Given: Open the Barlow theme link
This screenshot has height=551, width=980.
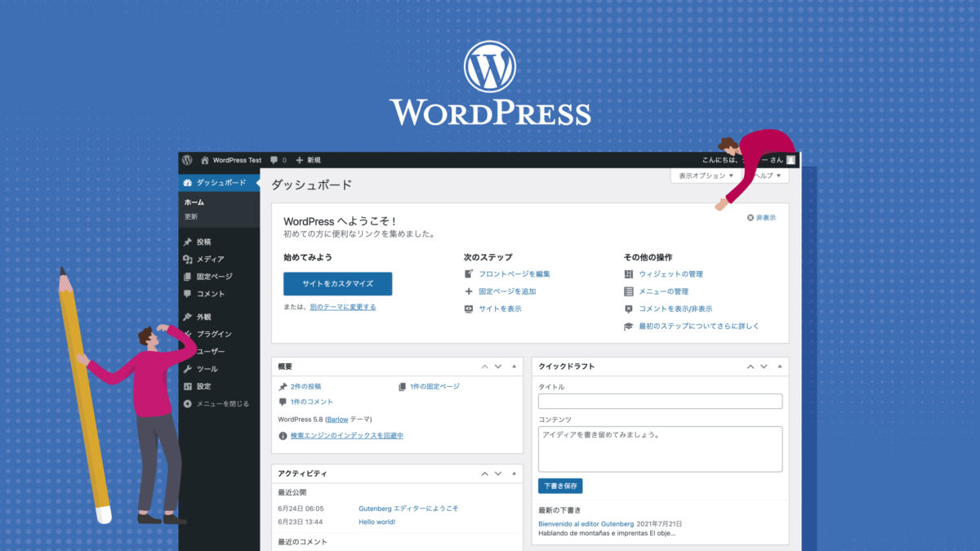Looking at the screenshot, I should click(337, 419).
